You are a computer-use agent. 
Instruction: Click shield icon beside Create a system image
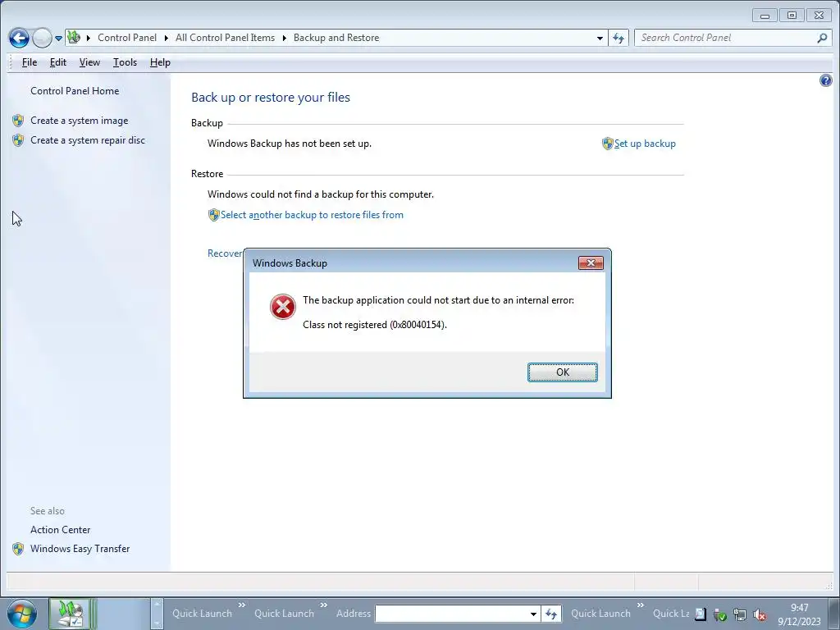(x=18, y=121)
